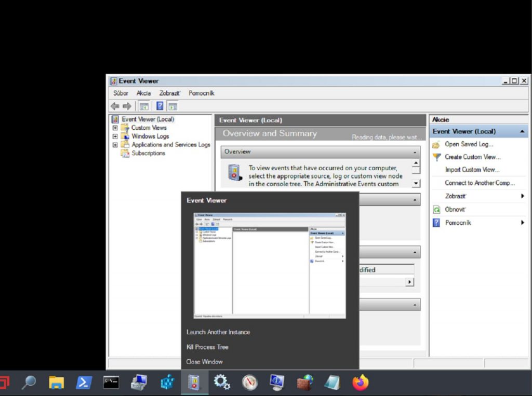Select Event Viewer (Local) in the console tree
The width and height of the screenshot is (532, 396).
coord(148,119)
